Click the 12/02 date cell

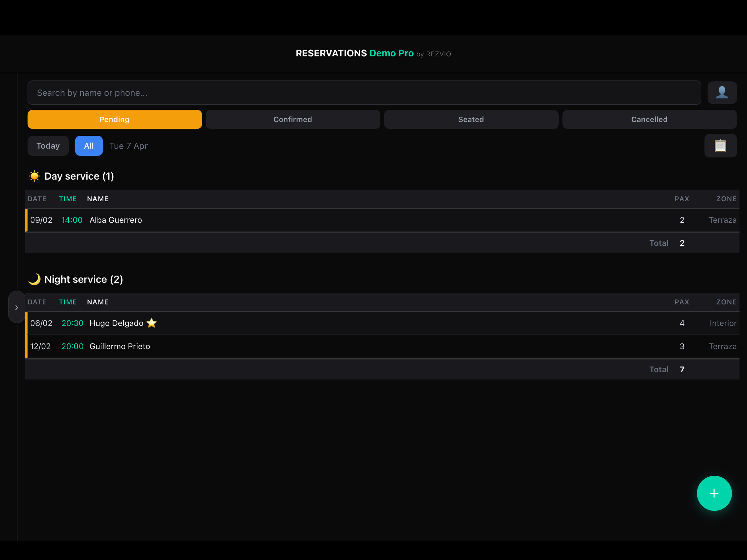click(40, 346)
